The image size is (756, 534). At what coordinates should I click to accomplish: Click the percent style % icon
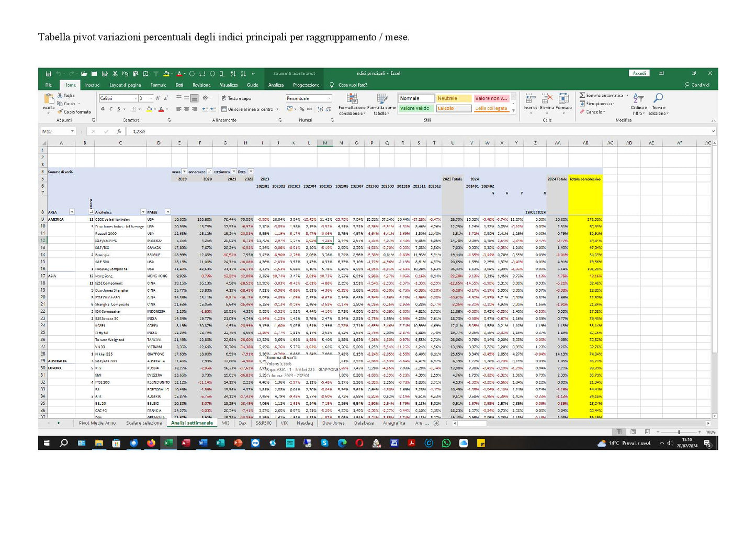tap(302, 109)
